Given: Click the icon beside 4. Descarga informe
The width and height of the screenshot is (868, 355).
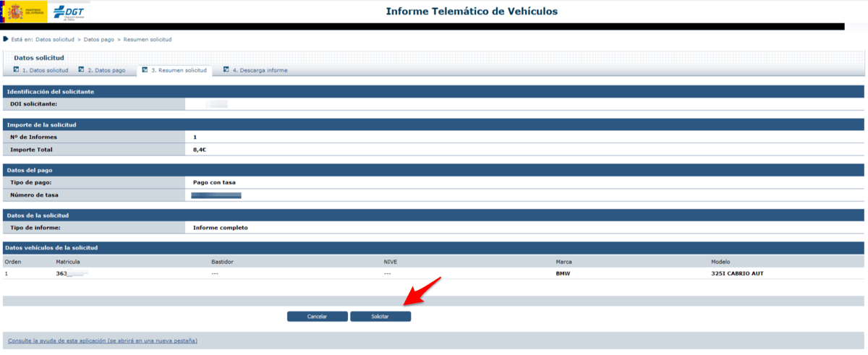Looking at the screenshot, I should (226, 70).
